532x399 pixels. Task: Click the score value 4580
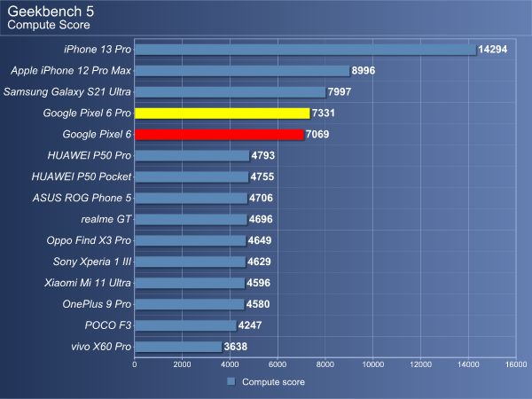(x=258, y=304)
